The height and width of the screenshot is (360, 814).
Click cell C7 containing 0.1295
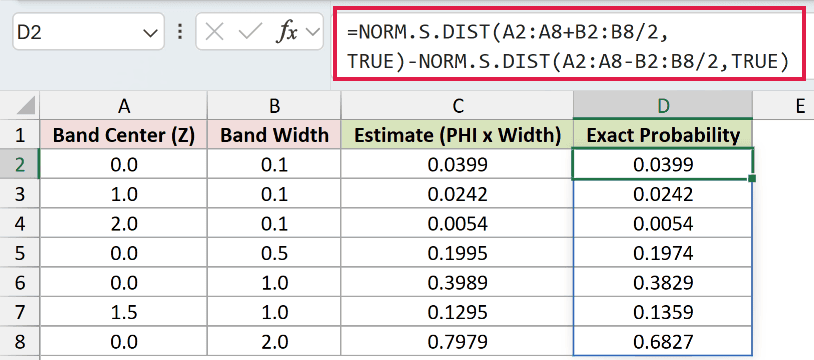pos(457,312)
